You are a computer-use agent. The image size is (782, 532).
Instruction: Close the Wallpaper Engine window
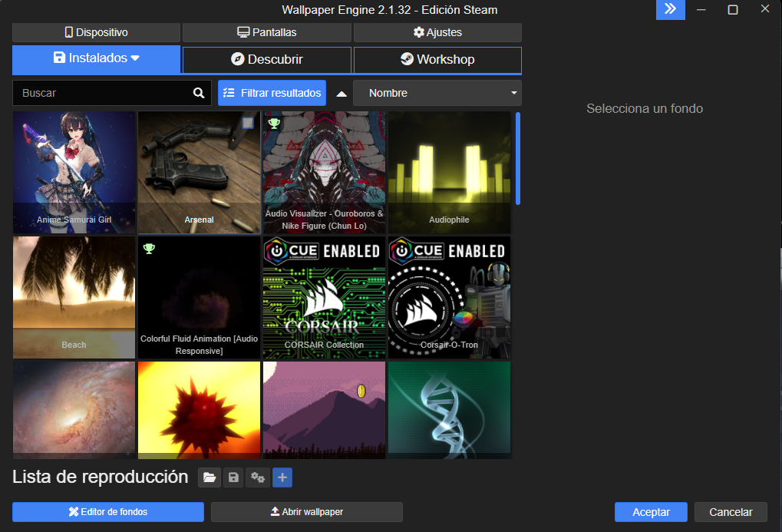[765, 9]
